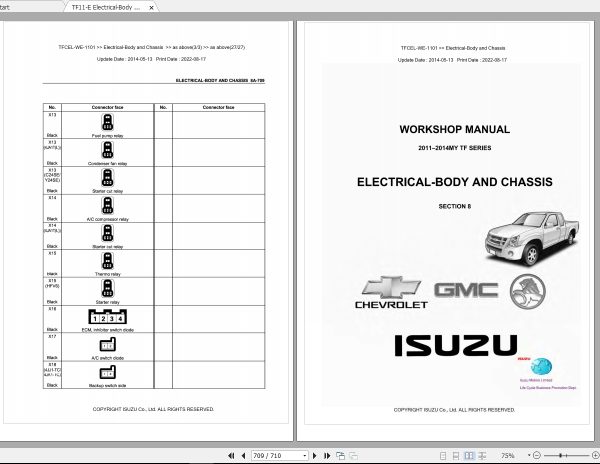Click the Chevrolet logo on cover page

coord(391,293)
